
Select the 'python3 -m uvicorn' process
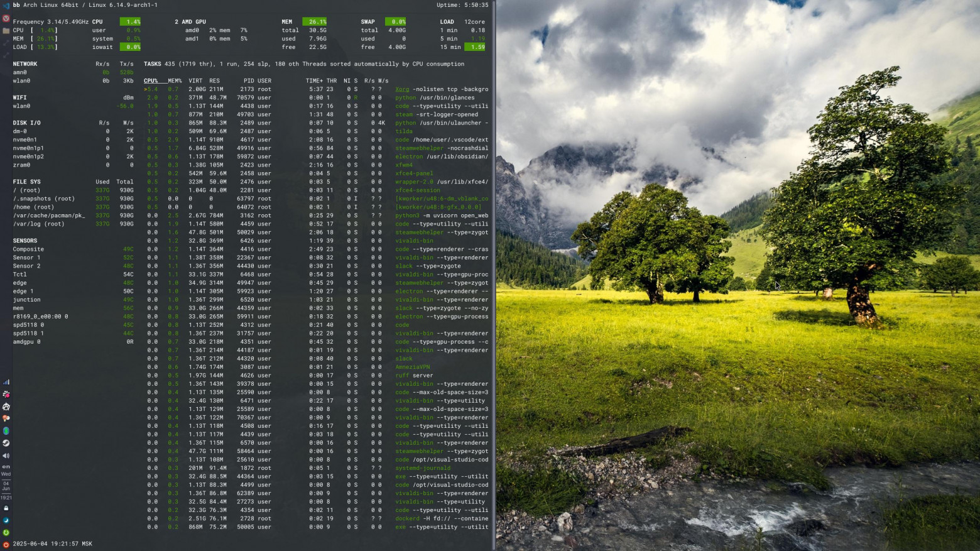316,215
